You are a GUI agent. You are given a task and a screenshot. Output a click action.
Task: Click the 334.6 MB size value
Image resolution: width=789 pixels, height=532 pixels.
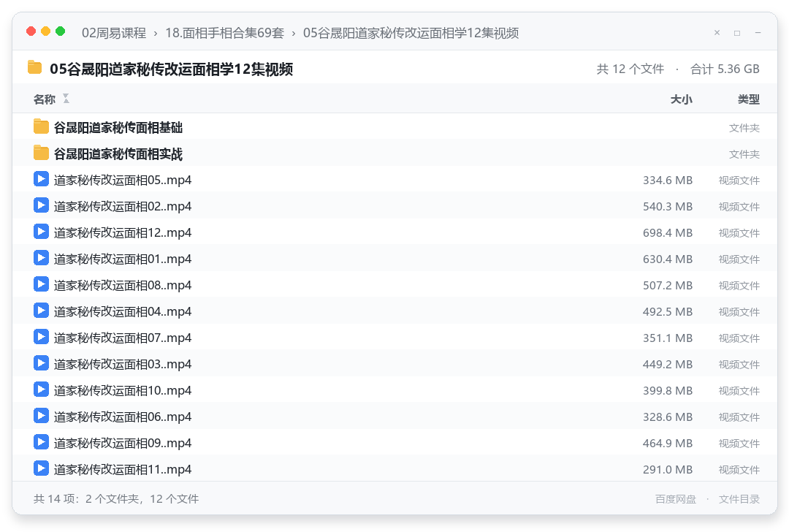pyautogui.click(x=667, y=180)
